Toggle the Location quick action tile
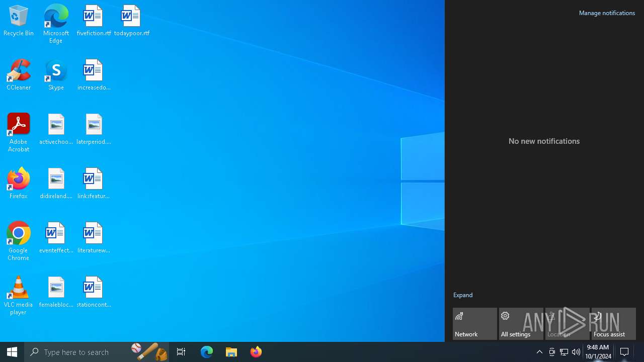 point(568,324)
